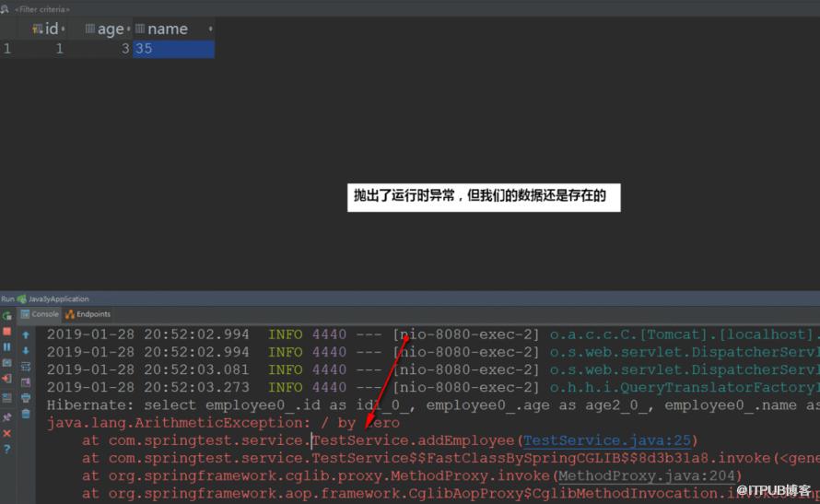This screenshot has width=820, height=504.
Task: Click the down arrow for next stack frame
Action: point(26,351)
